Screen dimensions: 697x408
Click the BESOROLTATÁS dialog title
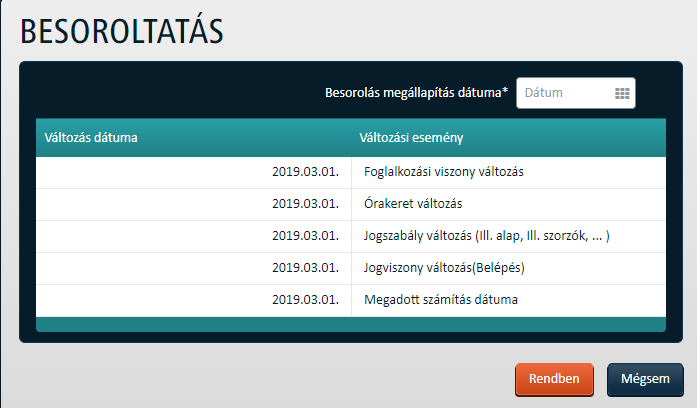click(x=122, y=31)
